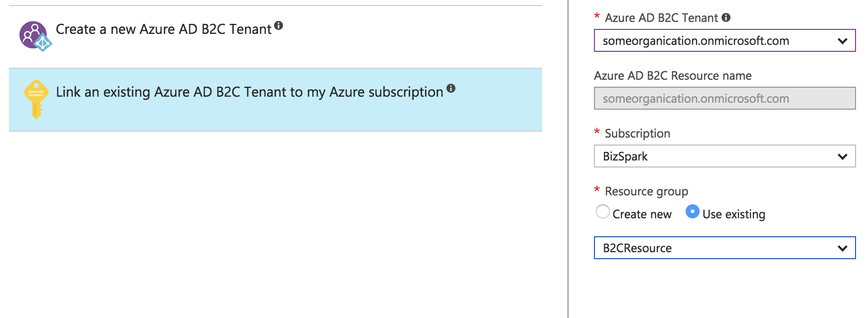Click chevron arrow on B2CResource dropdown
Viewport: 868px width, 318px height.
[842, 248]
